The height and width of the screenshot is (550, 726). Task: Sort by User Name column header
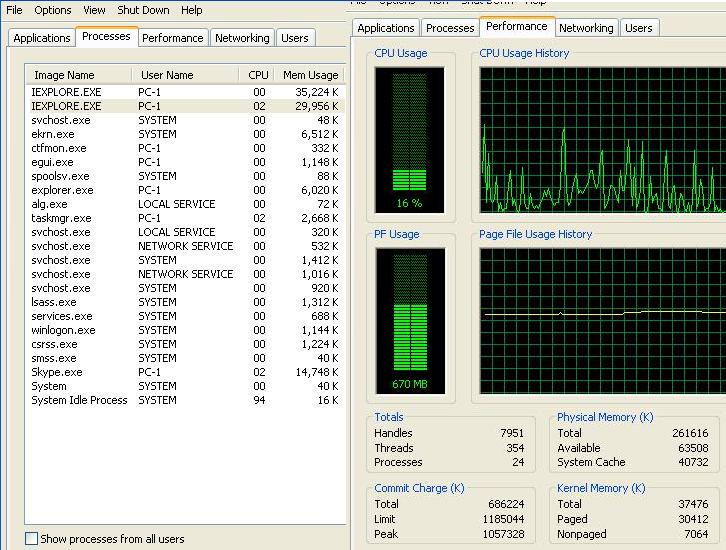pos(167,75)
